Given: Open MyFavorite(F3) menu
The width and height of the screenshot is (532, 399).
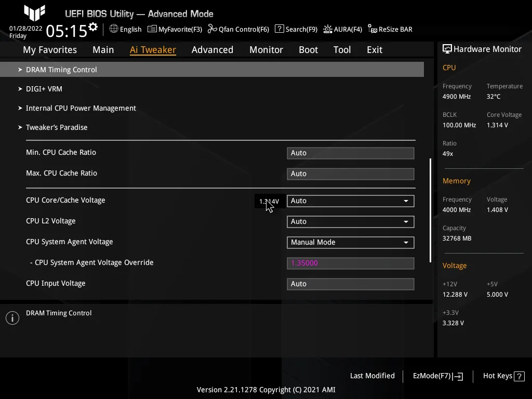Looking at the screenshot, I should 180,30.
